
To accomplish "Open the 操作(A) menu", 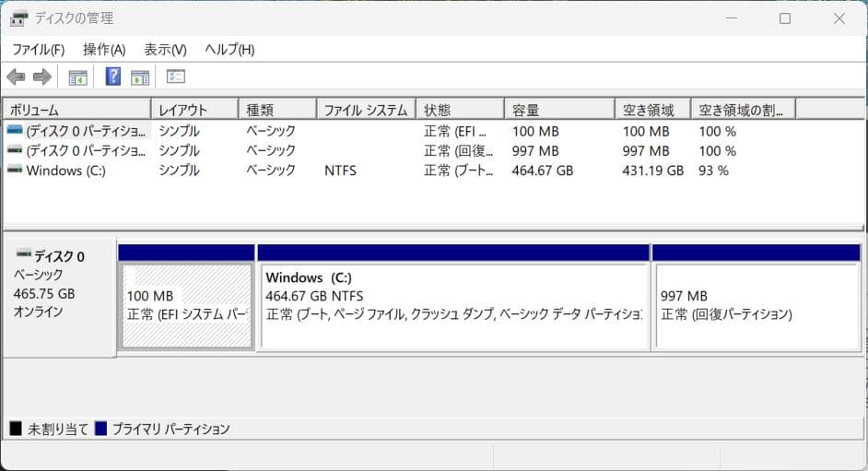I will click(x=104, y=50).
